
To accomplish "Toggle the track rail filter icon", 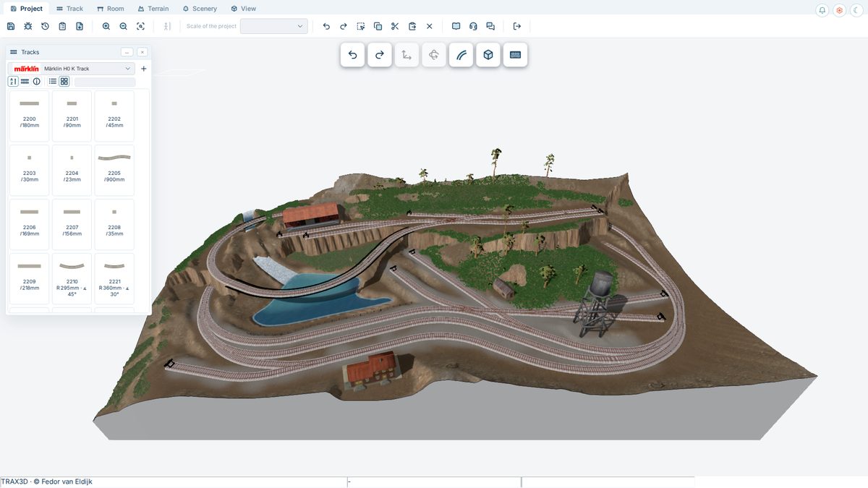I will coord(25,82).
